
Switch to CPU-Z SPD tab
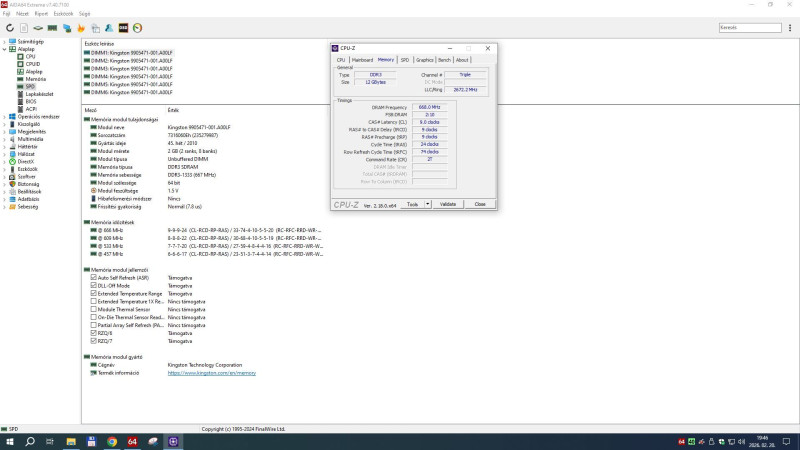pyautogui.click(x=405, y=60)
